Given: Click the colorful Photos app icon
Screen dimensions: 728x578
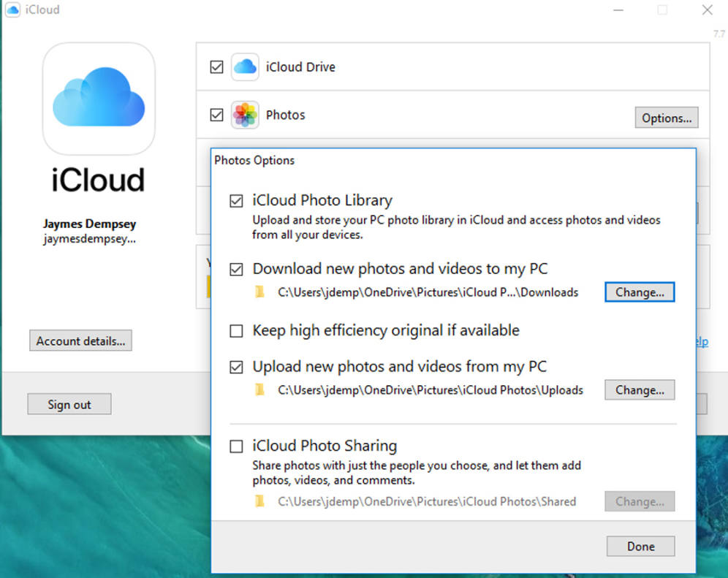Looking at the screenshot, I should click(245, 115).
